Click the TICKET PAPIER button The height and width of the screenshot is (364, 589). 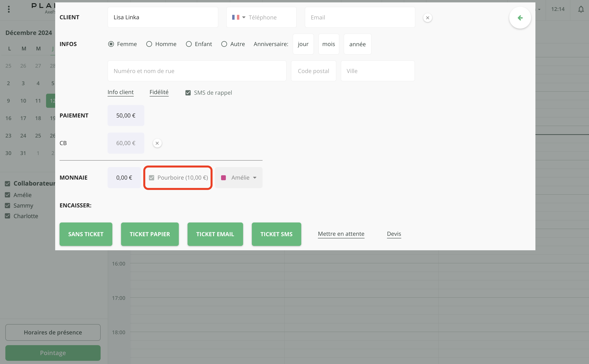150,234
